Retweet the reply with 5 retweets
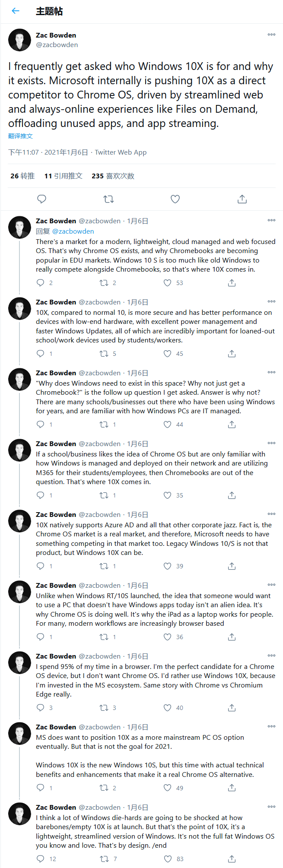The height and width of the screenshot is (868, 283). (x=104, y=354)
